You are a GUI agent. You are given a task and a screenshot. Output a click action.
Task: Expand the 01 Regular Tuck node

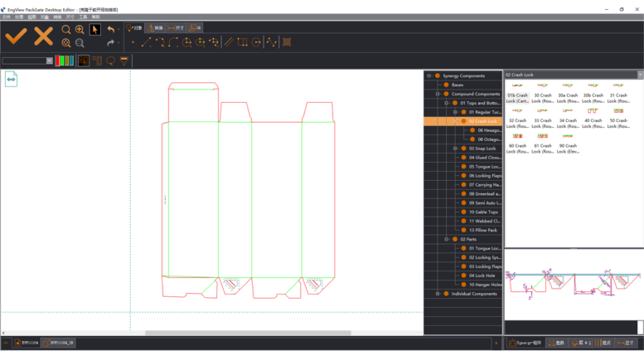[455, 112]
